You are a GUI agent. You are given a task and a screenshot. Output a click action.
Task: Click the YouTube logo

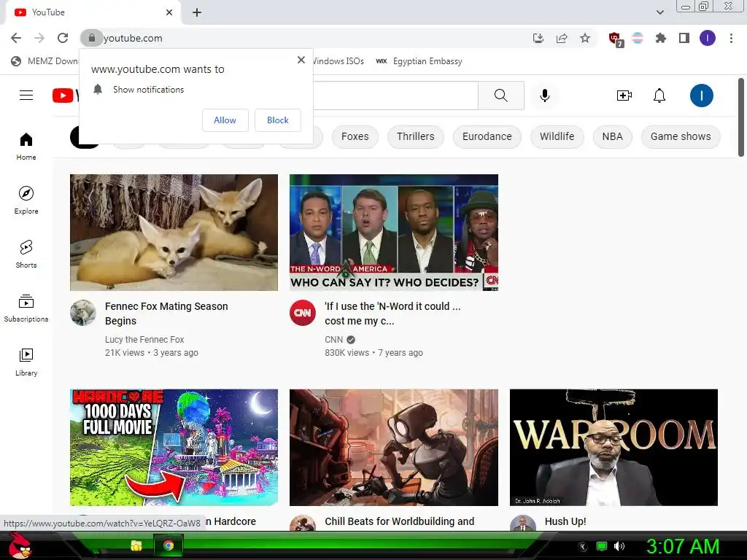[x=65, y=96]
